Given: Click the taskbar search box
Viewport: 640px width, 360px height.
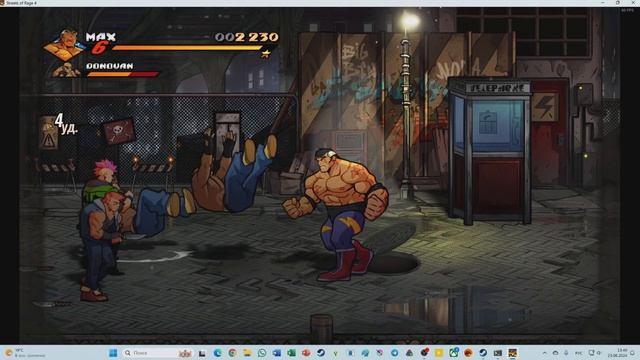Looking at the screenshot, I should tap(158, 353).
